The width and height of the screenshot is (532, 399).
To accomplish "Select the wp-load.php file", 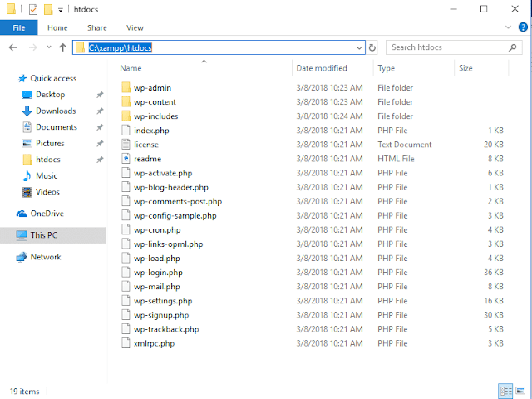I will [x=157, y=259].
